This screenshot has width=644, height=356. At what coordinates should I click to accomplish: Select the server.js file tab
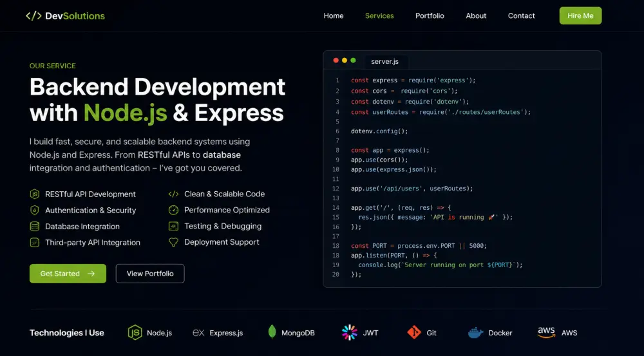click(385, 62)
